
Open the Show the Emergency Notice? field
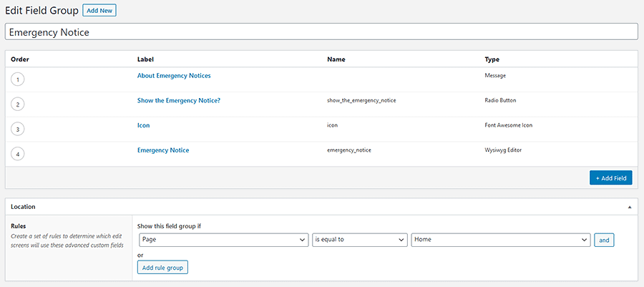point(178,101)
